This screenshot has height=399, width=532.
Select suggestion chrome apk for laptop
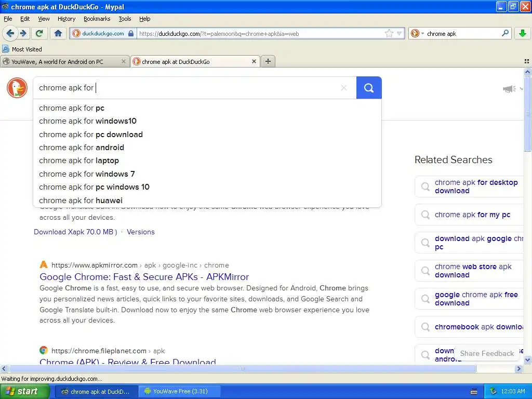click(207, 161)
